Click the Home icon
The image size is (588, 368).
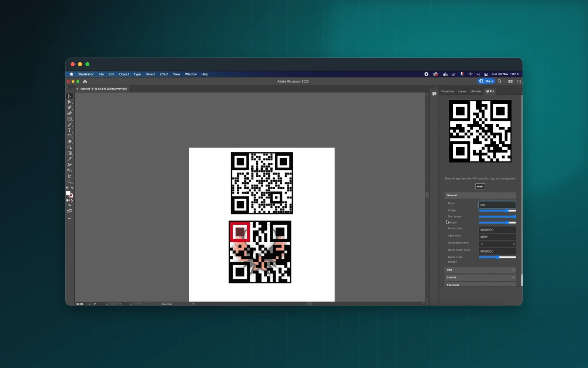click(x=85, y=81)
